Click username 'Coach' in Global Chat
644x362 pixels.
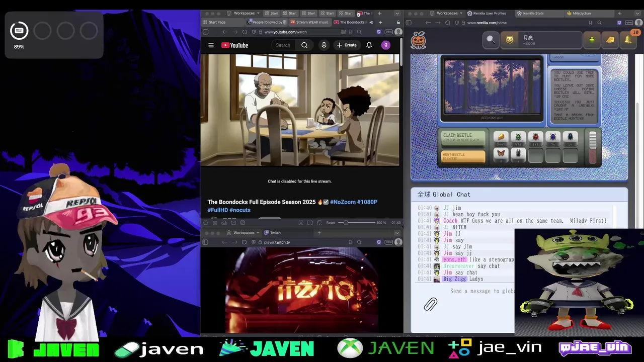coord(450,221)
